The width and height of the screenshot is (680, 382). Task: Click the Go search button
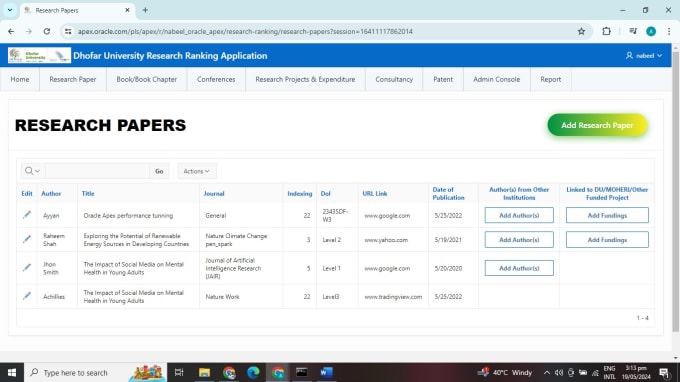(159, 171)
